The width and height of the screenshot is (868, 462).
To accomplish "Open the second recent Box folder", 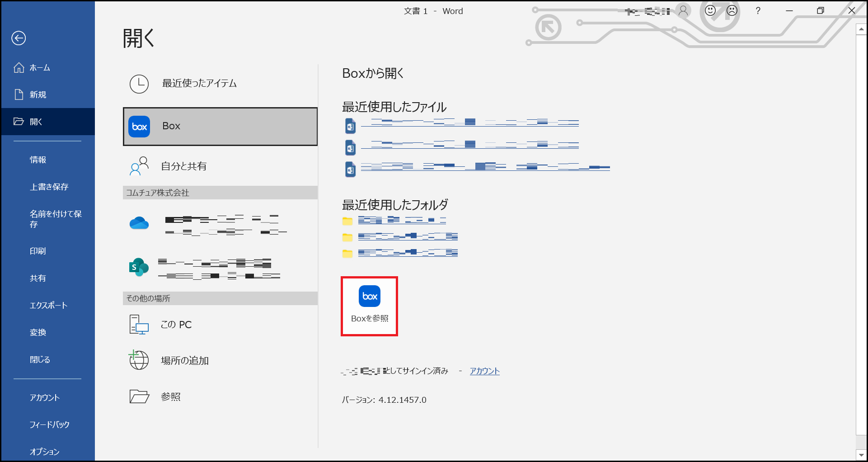I will point(408,236).
